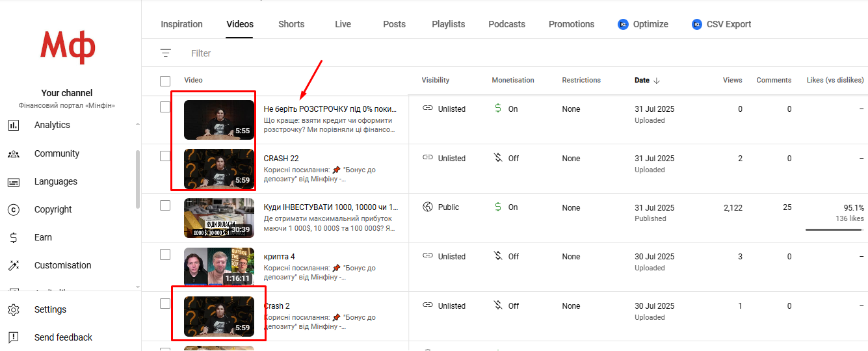Click the Earn dollar icon

(x=13, y=238)
